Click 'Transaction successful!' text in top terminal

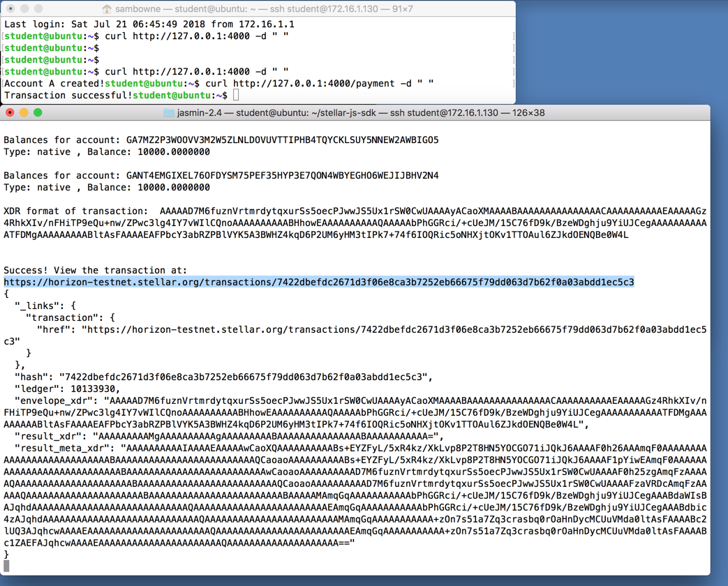[68, 95]
